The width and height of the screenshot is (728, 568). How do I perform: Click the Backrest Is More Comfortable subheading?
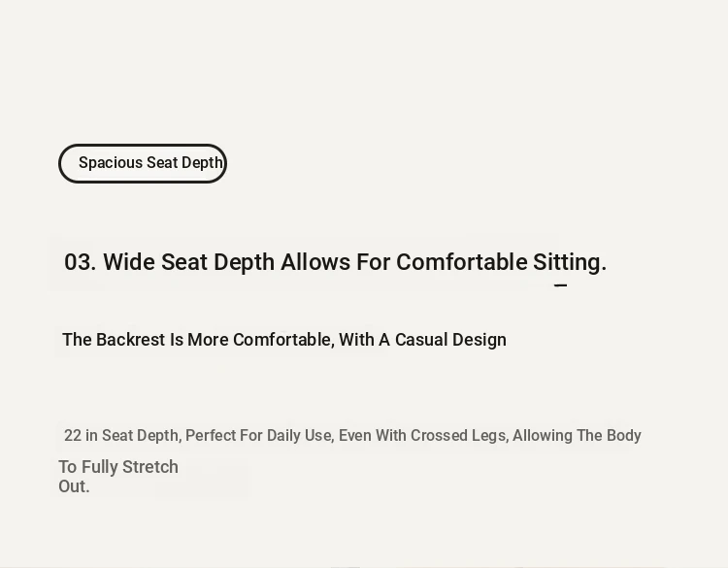[x=284, y=340]
